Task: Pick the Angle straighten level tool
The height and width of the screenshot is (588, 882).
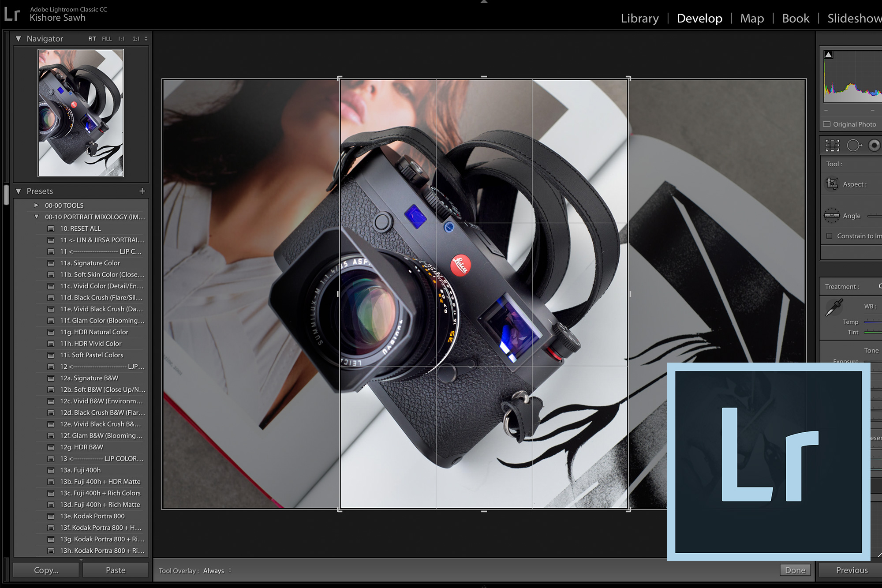Action: point(832,216)
